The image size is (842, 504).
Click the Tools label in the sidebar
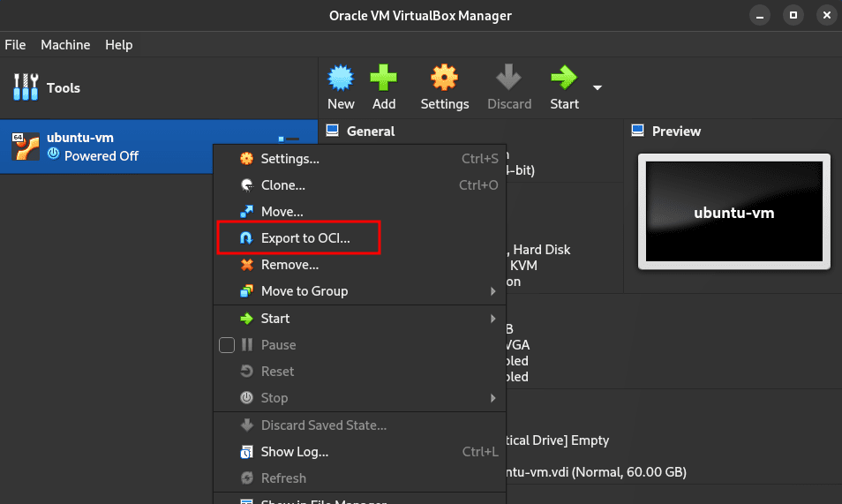pos(64,87)
